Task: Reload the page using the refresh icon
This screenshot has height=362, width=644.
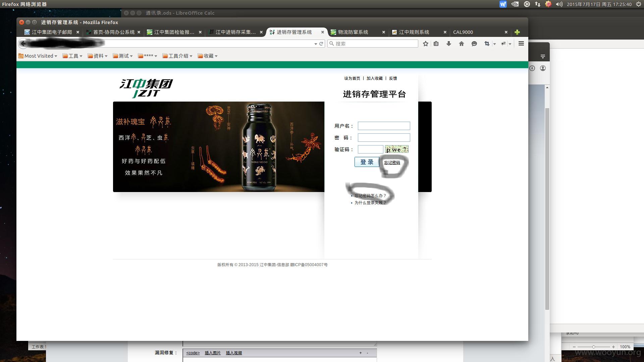Action: 321,44
